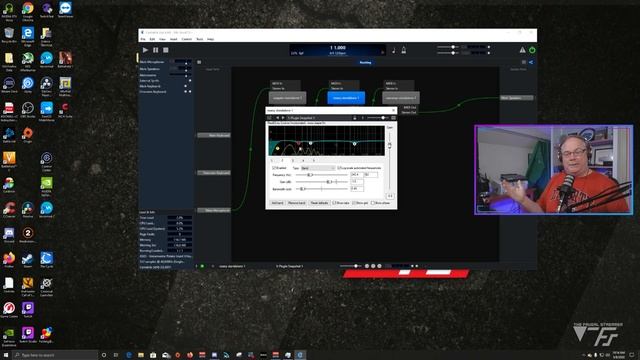Click the grid view icon beside share icon
The height and width of the screenshot is (360, 640).
point(524,62)
